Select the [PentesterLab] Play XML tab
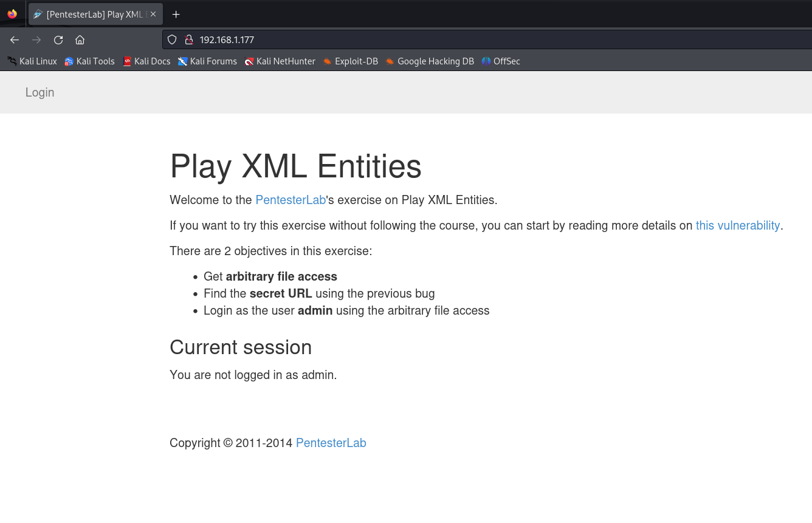Image resolution: width=812 pixels, height=523 pixels. pos(95,14)
